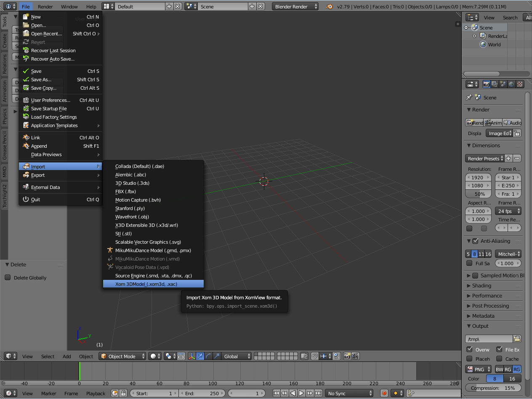Screen dimensions: 532x399
Task: Check the Delete Globally checkbox
Action: click(x=8, y=277)
